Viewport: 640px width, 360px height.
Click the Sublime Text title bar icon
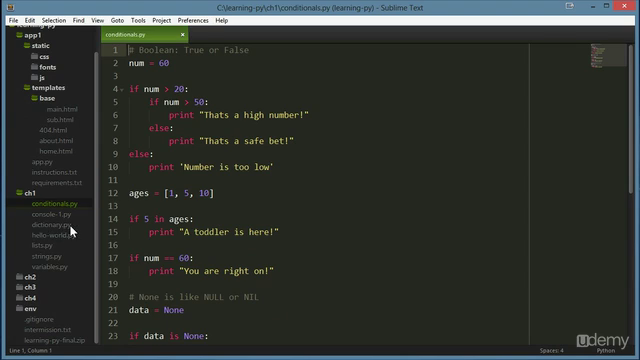(11, 7)
